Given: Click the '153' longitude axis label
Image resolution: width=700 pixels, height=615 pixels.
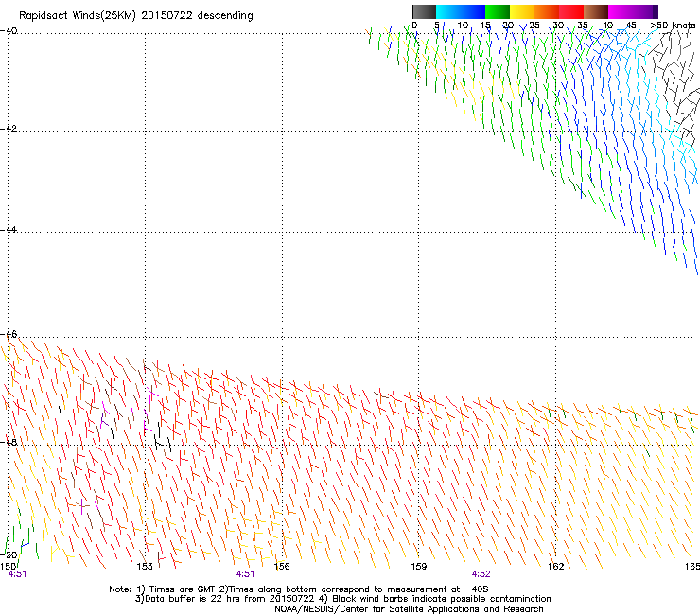Looking at the screenshot, I should coord(145,567).
